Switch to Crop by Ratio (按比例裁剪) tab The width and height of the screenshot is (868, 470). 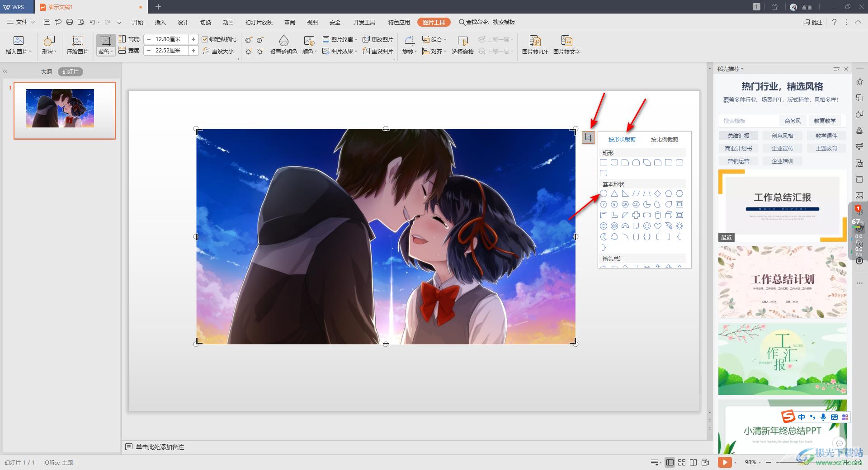[664, 139]
